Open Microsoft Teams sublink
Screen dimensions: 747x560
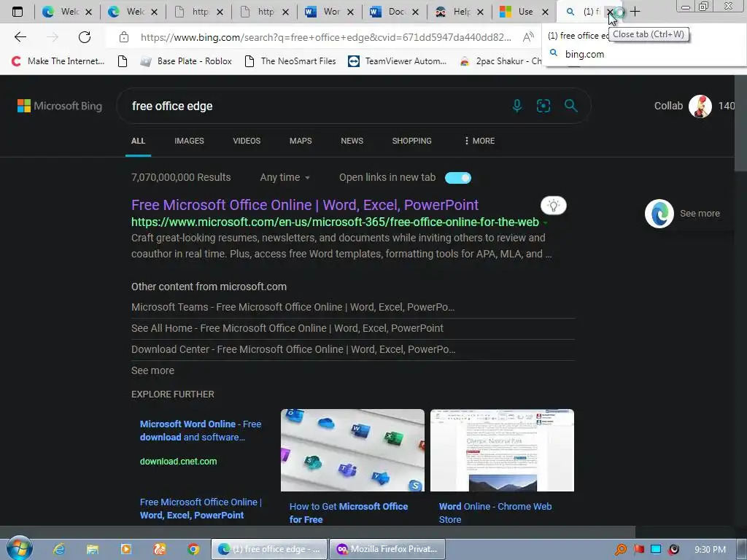pyautogui.click(x=293, y=307)
